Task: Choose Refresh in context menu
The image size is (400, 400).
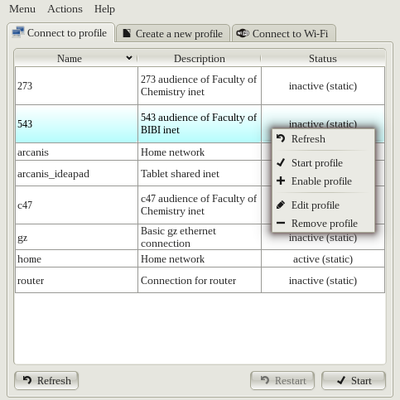Action: coord(323,139)
